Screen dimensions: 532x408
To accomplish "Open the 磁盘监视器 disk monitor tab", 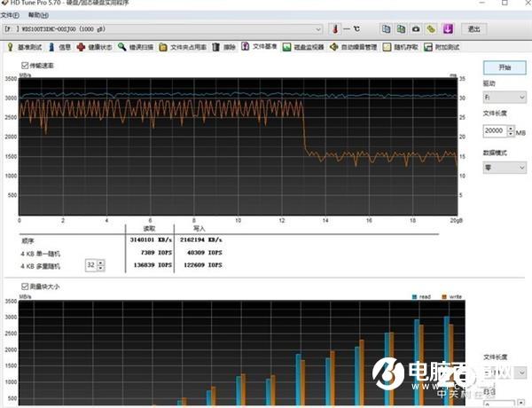I will [303, 47].
